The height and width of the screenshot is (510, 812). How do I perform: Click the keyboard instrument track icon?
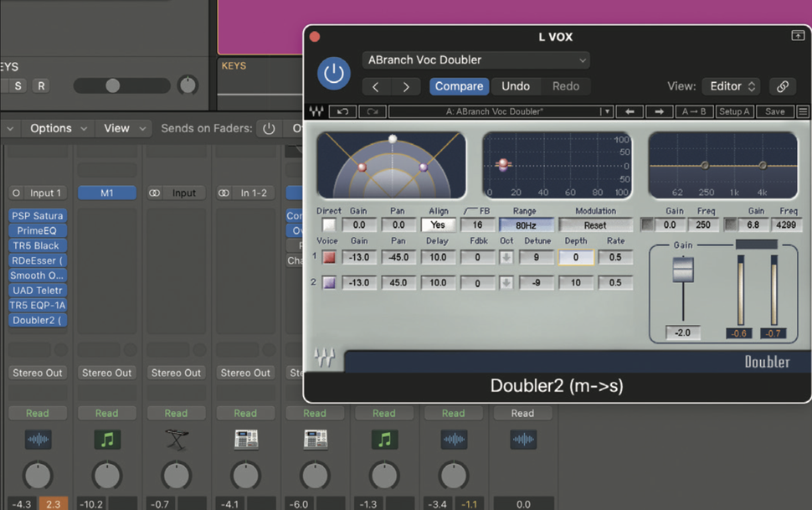pos(176,439)
